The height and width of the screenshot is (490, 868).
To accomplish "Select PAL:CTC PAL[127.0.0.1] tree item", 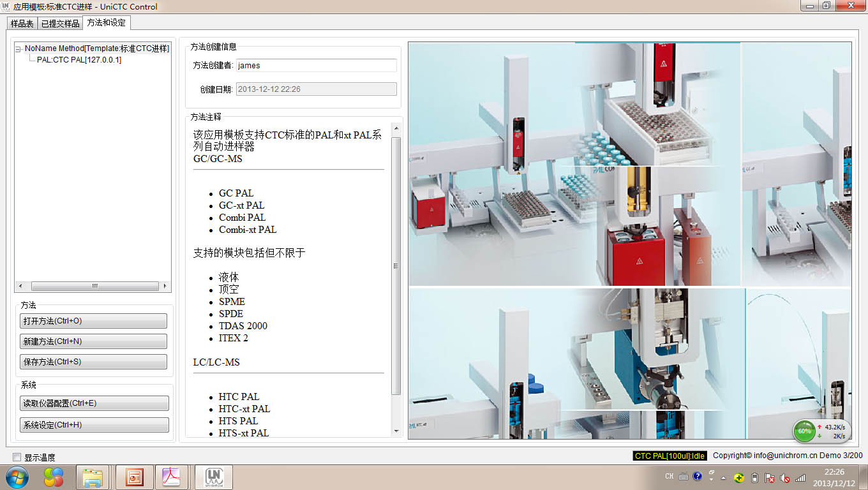I will [79, 59].
